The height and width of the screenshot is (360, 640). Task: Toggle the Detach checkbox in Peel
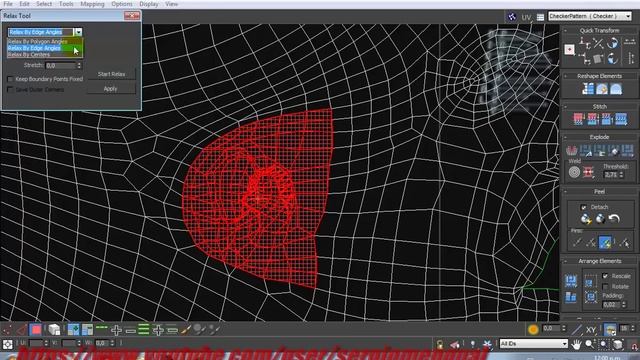(583, 207)
